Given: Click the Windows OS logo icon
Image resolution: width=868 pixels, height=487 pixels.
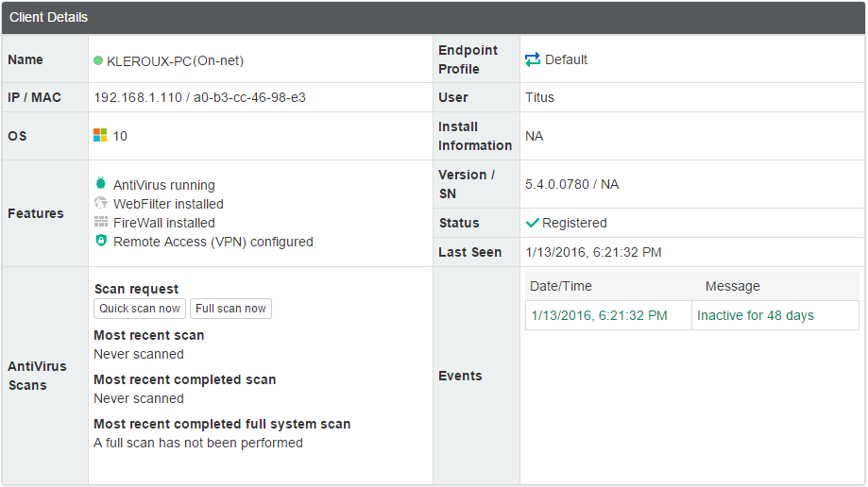Looking at the screenshot, I should coord(100,136).
